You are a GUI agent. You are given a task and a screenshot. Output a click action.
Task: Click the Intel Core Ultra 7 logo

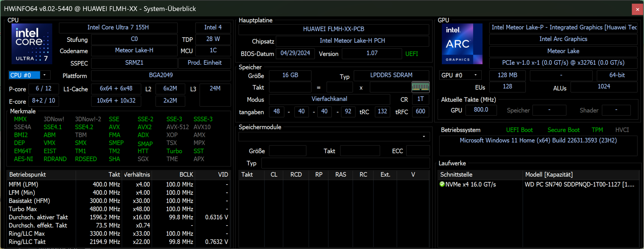tap(32, 44)
